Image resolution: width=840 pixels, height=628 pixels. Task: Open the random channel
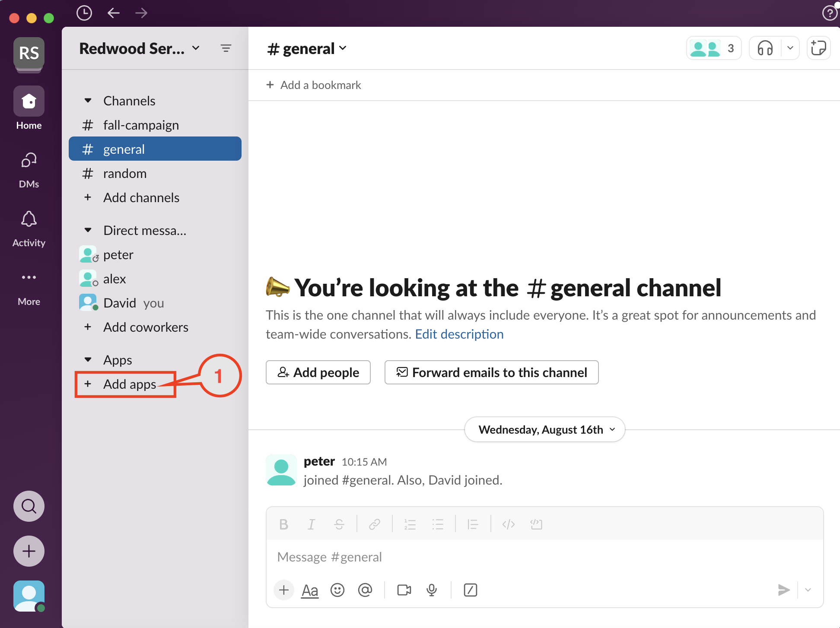point(155,174)
